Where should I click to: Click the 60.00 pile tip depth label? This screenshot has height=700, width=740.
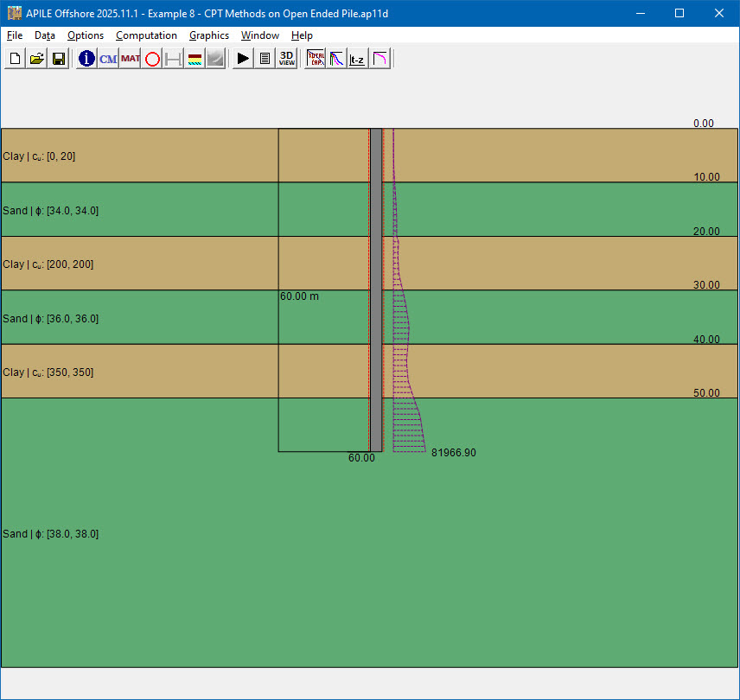coord(361,458)
